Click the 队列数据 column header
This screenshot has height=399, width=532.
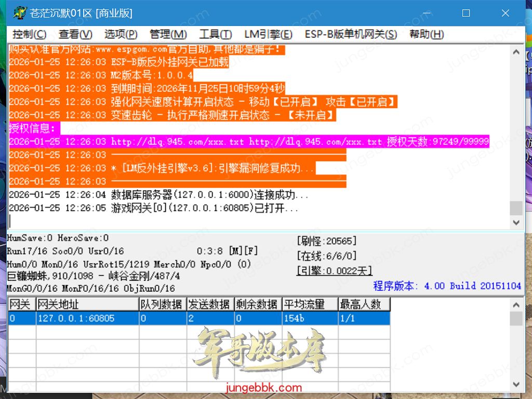pyautogui.click(x=163, y=304)
